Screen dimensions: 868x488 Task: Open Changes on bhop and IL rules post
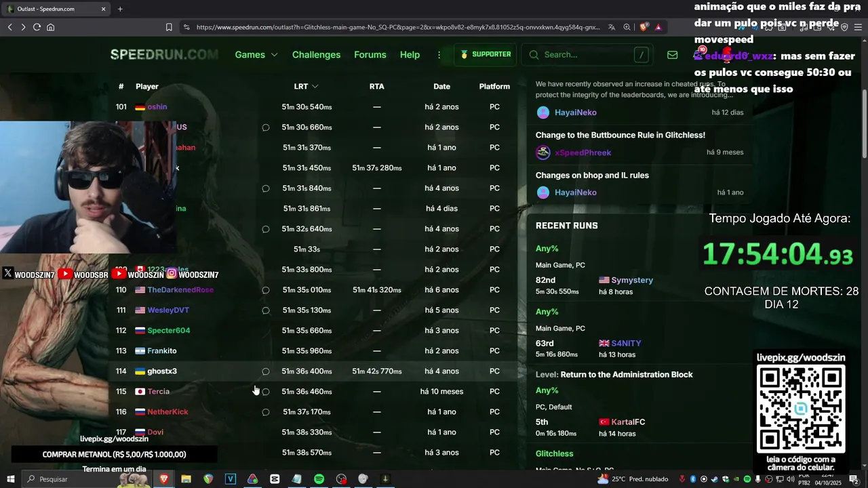tap(592, 175)
